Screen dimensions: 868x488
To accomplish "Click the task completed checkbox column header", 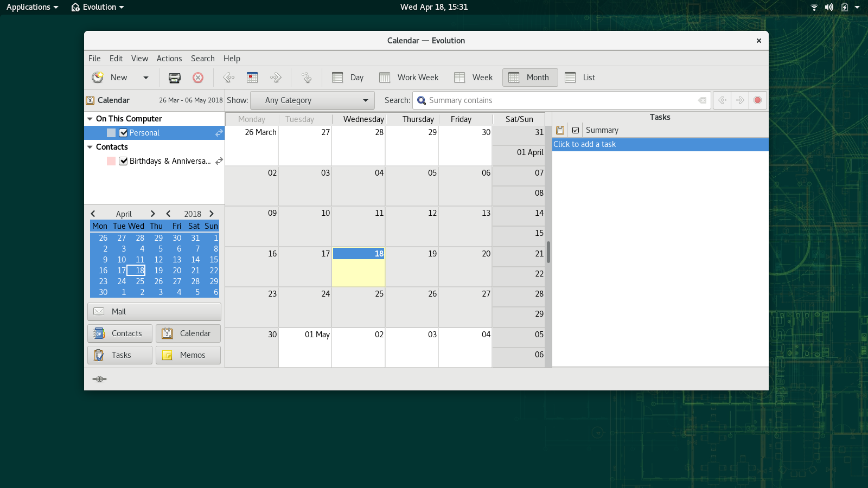I will coord(576,130).
